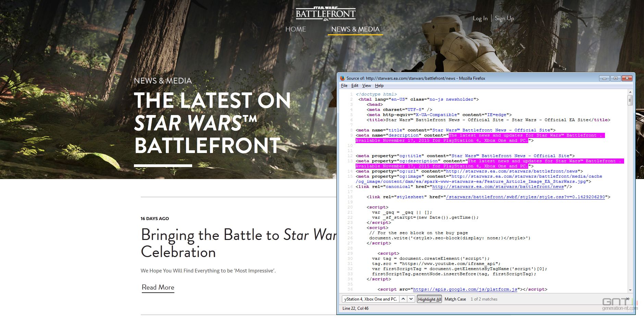Click the Firefox icon in the source window title
The width and height of the screenshot is (644, 318).
point(342,78)
